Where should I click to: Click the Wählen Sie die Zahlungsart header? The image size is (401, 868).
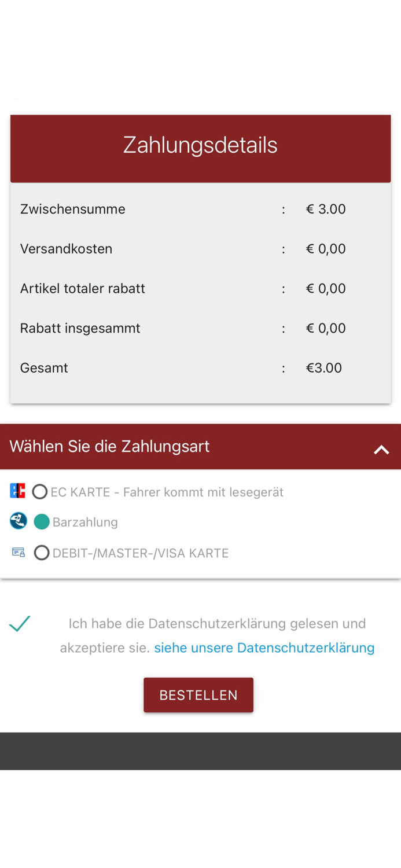(x=109, y=446)
